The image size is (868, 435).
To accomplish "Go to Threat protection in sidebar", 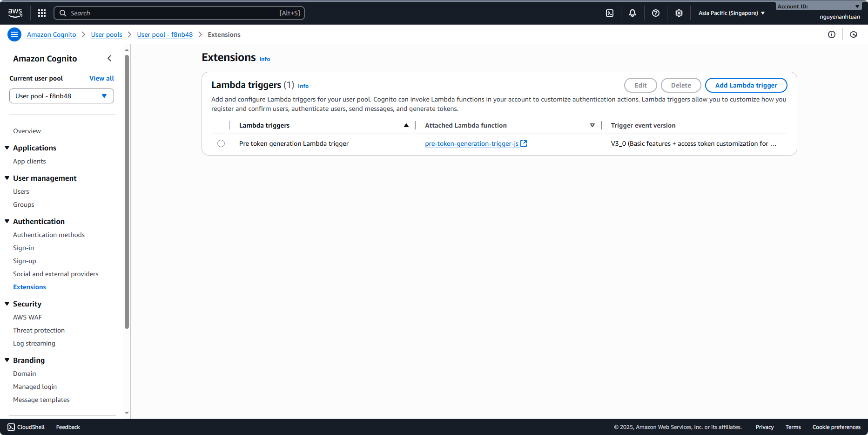I will point(39,330).
